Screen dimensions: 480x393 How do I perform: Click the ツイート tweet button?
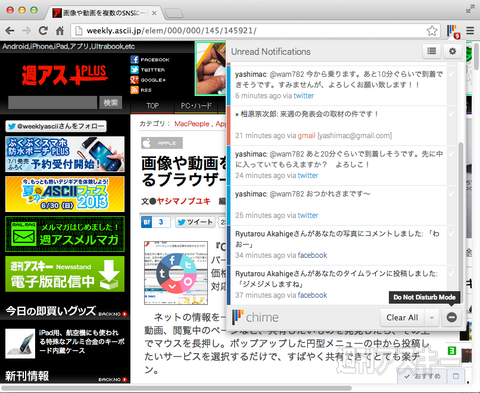coord(195,222)
